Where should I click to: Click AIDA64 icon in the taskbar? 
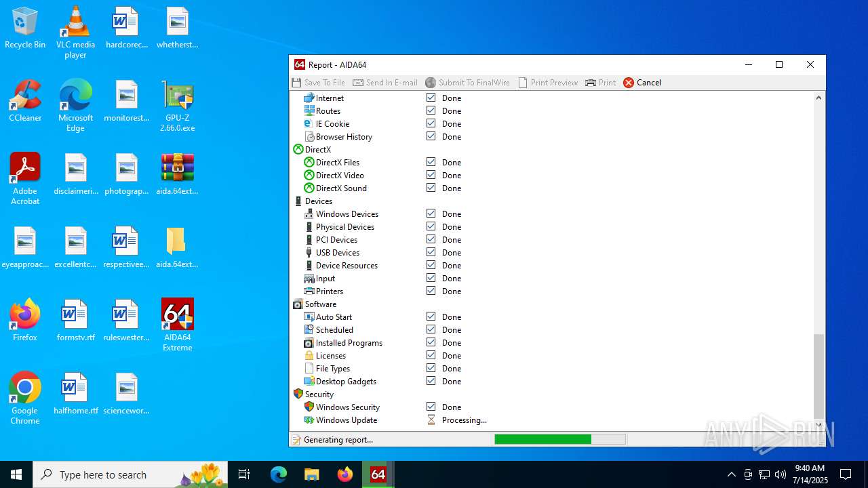point(378,474)
